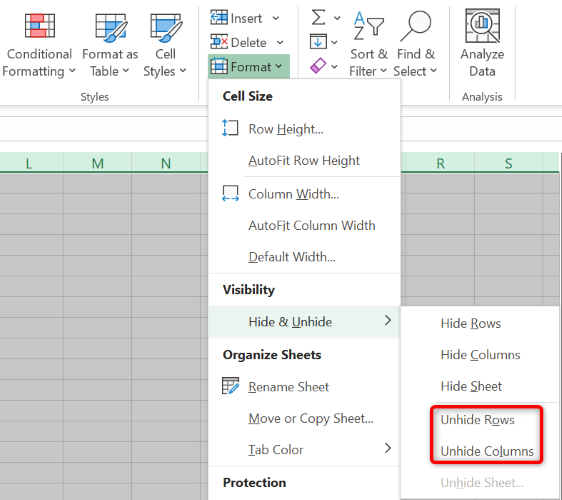This screenshot has height=500, width=562.
Task: Open Cell Styles gallery icon
Action: pos(166,28)
